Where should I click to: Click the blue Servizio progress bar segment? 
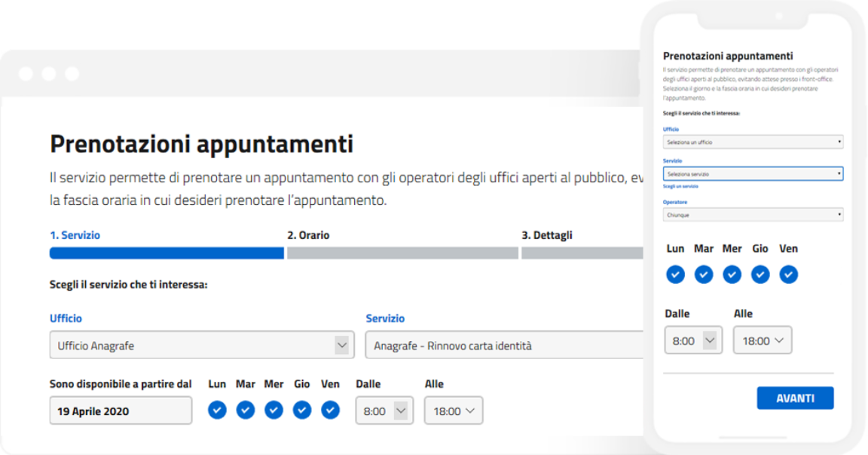[x=167, y=253]
